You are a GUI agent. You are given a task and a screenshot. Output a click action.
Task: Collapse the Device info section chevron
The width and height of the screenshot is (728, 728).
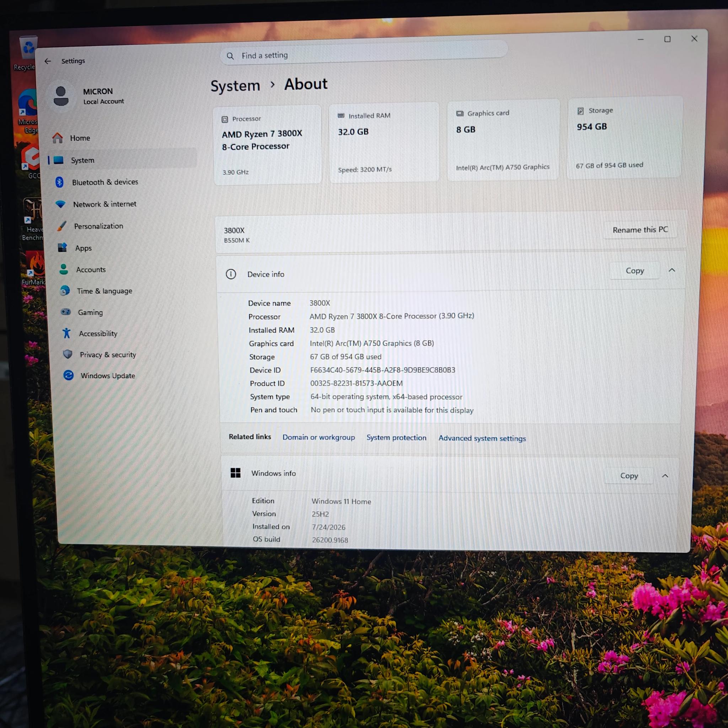pos(672,270)
